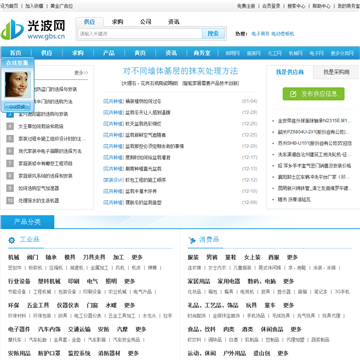
Task: Expand 更多 in the 机械 category row
Action: pos(137,257)
